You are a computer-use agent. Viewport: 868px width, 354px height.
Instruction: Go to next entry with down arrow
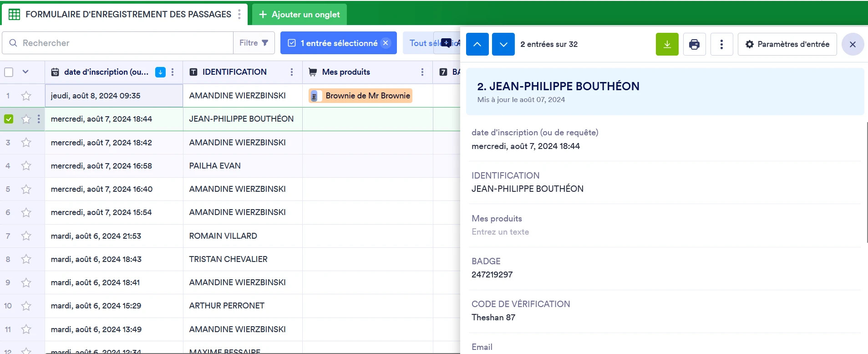pos(503,44)
